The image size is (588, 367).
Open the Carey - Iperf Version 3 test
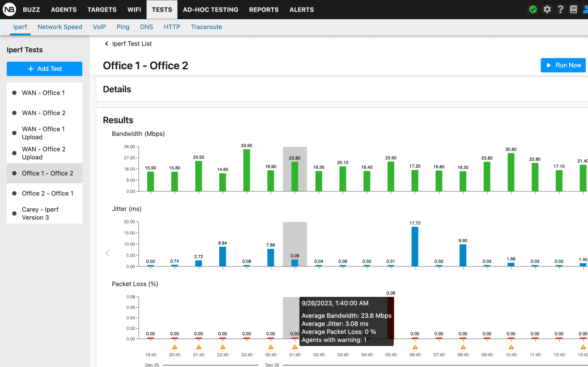point(40,214)
